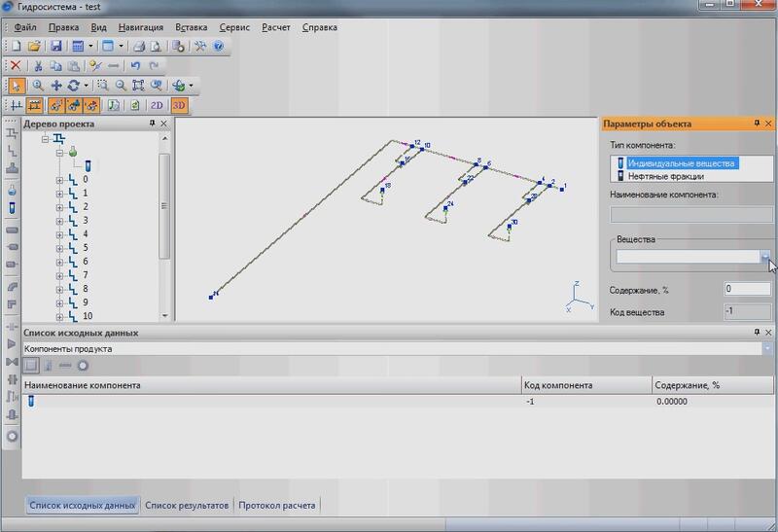Click the Undo arrow icon

tap(135, 65)
